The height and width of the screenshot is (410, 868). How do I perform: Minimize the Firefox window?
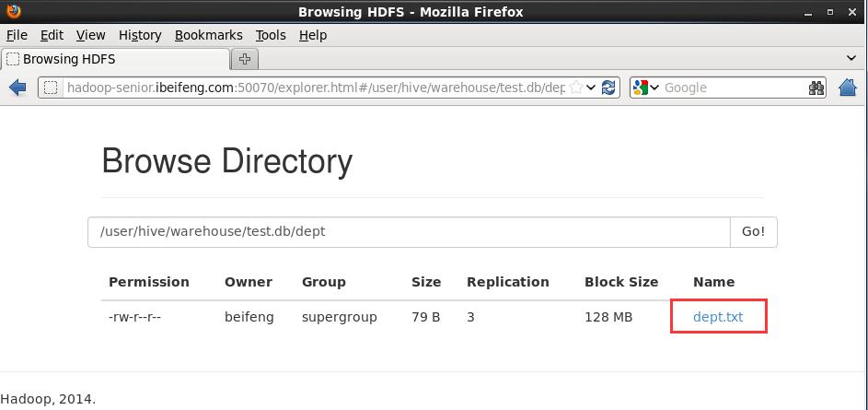tap(809, 12)
